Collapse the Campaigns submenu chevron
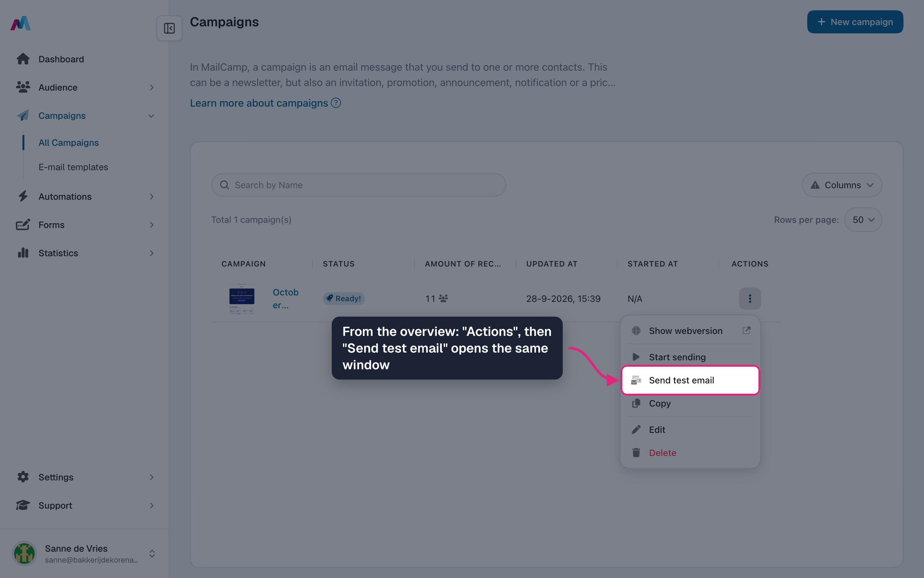 pos(151,116)
